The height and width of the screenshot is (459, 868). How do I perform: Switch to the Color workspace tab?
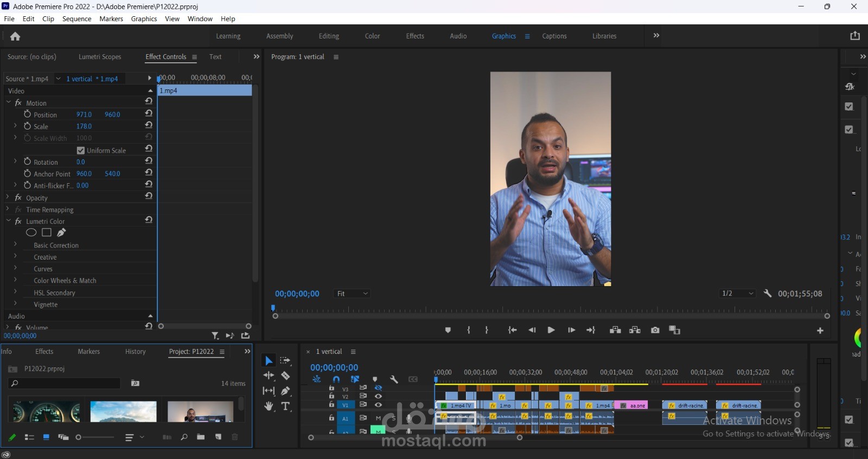372,36
